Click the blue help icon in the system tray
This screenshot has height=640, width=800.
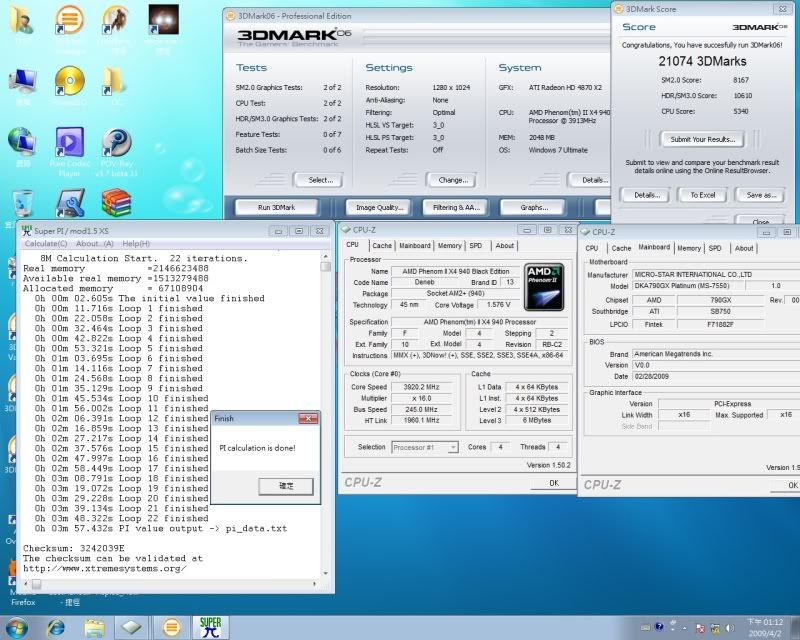(659, 627)
